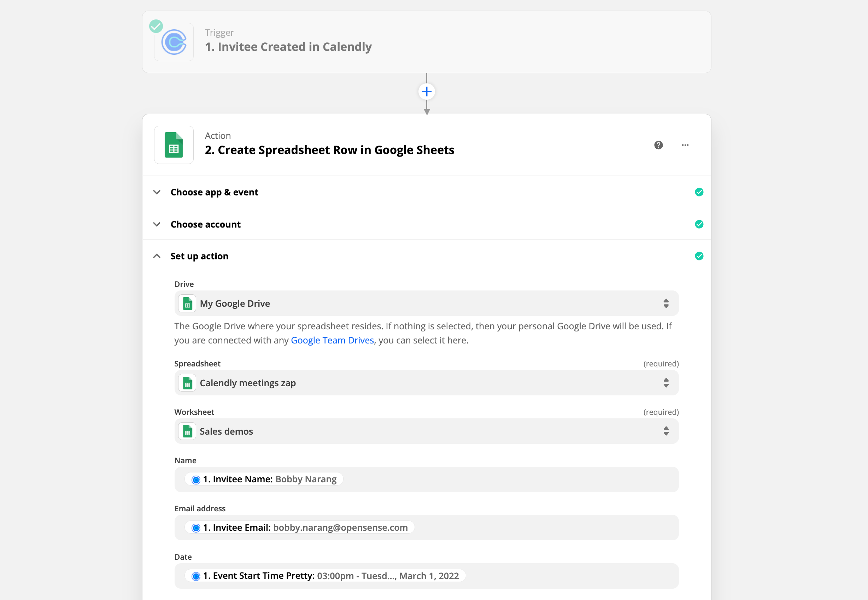This screenshot has width=868, height=600.
Task: Open the Drive dropdown showing My Google Drive
Action: 426,304
